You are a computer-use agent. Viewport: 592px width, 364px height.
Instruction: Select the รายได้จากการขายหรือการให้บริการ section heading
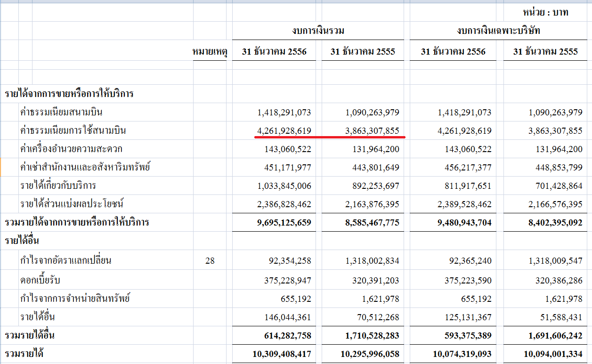point(69,94)
